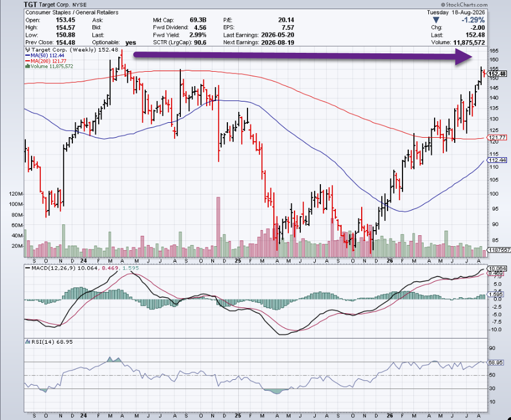Click the Volume 11,875,572 legend entry
Image resolution: width=511 pixels, height=420 pixels.
tap(49, 66)
